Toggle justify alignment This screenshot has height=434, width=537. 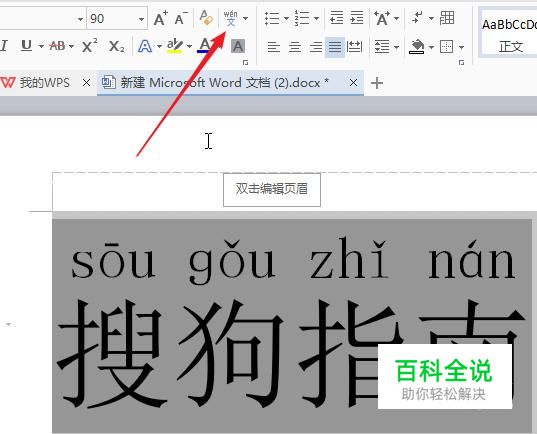(x=335, y=47)
